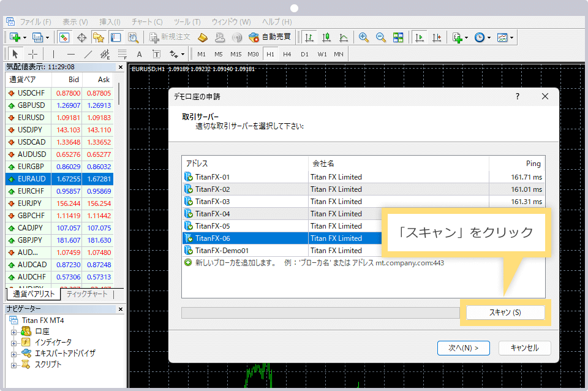Open the MetaEditor yellow book icon
Screen dimensions: 588x391
coord(203,37)
